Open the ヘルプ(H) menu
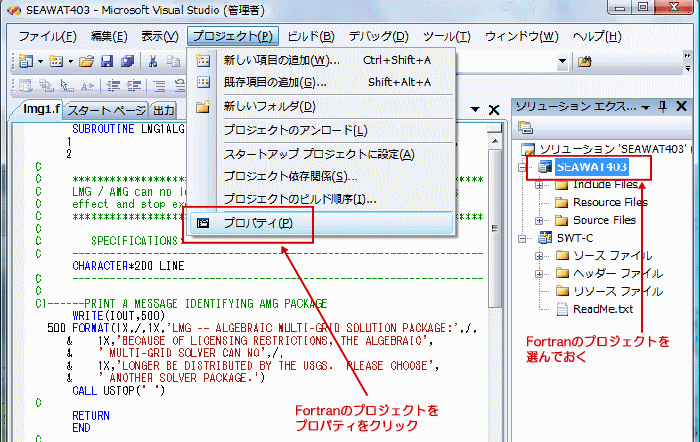The width and height of the screenshot is (700, 442). (x=597, y=36)
